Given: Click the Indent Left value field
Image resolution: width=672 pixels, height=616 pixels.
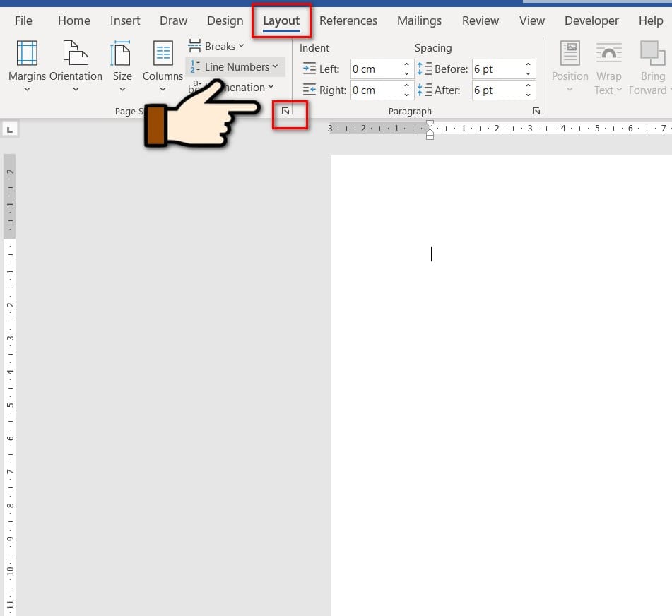Looking at the screenshot, I should click(x=377, y=69).
